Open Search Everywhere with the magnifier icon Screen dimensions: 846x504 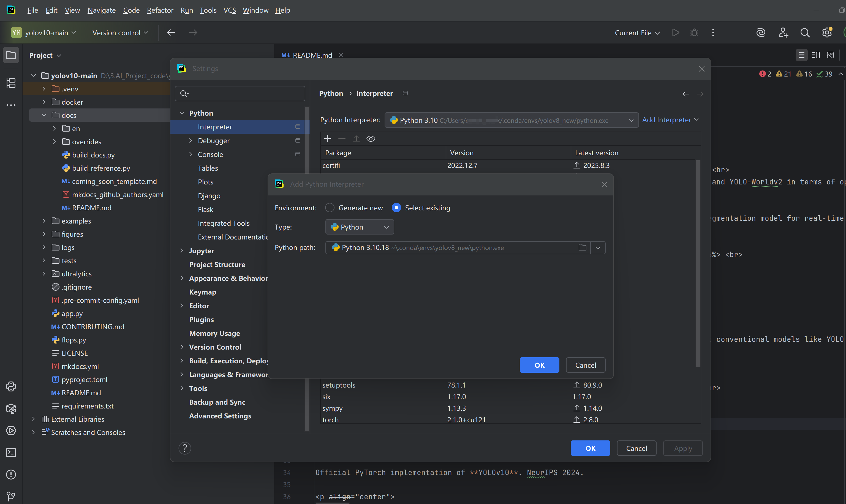tap(804, 32)
